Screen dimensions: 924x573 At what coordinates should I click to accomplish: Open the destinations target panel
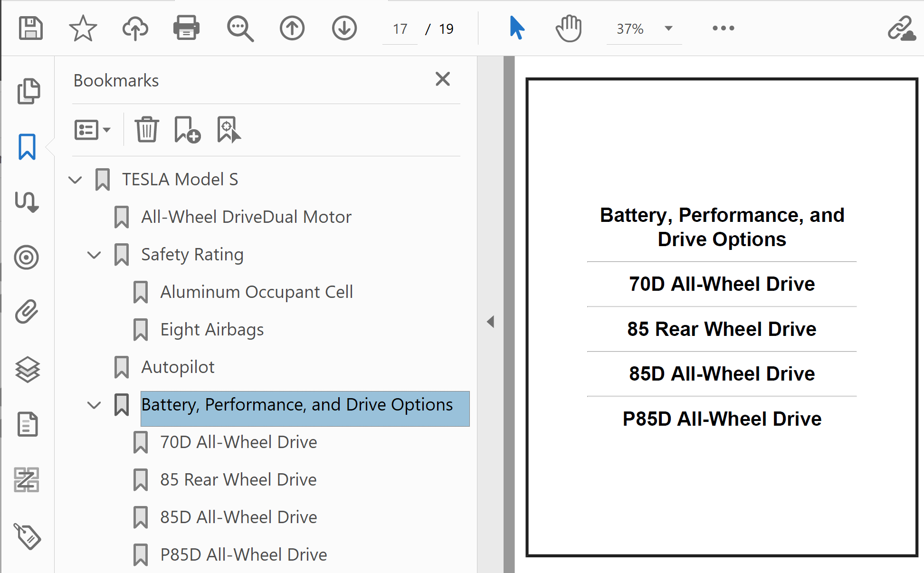(x=27, y=258)
